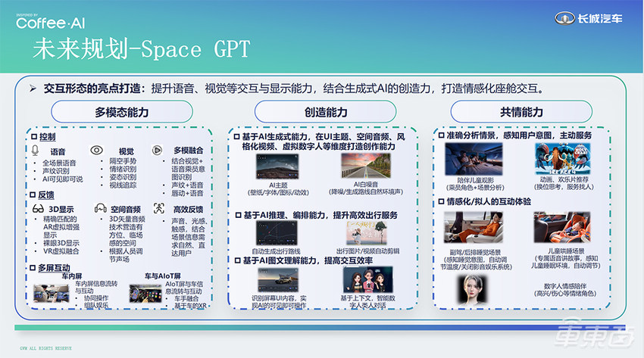Click the play-circle icon beside 多模融合

pos(157,150)
